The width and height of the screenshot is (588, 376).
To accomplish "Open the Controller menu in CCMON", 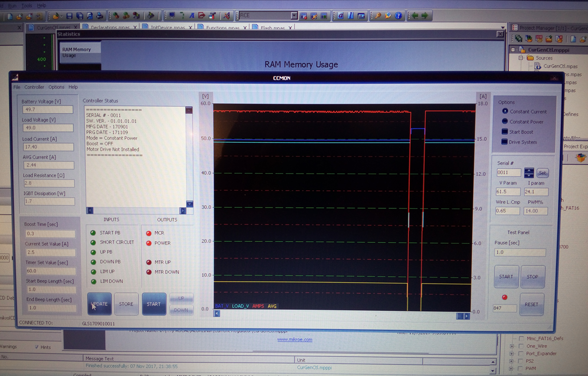I will (34, 87).
